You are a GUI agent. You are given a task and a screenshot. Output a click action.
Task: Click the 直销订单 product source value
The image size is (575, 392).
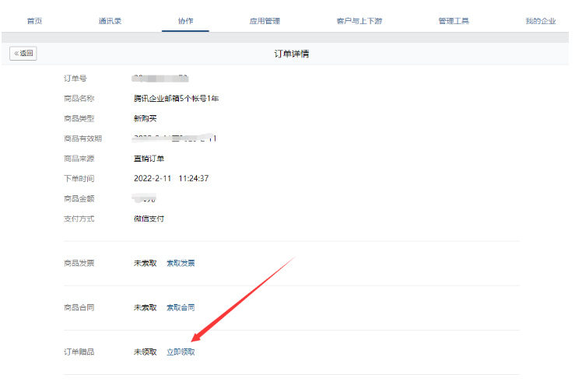(149, 159)
